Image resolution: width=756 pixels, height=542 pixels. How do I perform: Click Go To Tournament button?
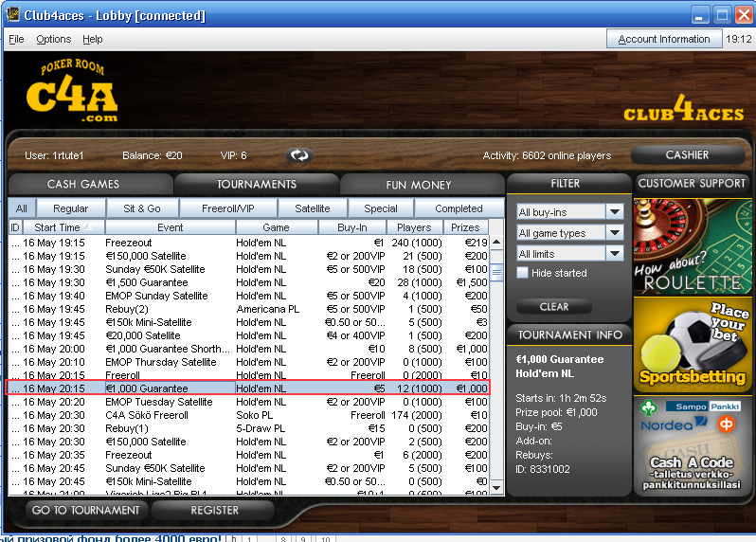tap(86, 510)
